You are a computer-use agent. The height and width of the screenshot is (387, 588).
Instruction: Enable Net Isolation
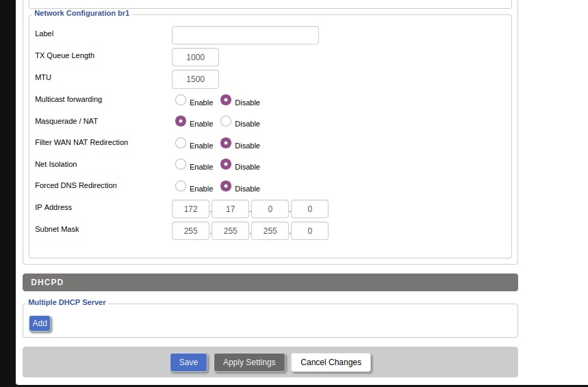coord(181,165)
